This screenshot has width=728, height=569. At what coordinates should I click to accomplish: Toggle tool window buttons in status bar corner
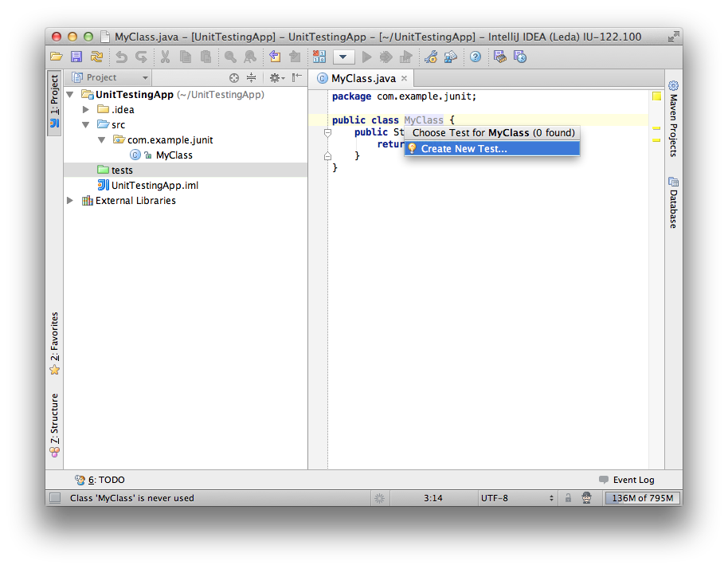click(x=55, y=498)
